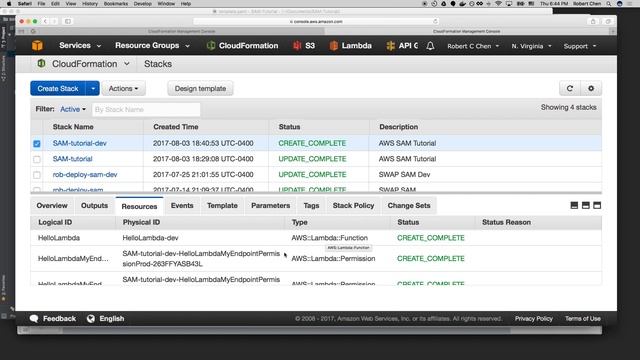Open the API Gateway shortcut in navbar
Screen dimensions: 640x360
click(x=402, y=46)
